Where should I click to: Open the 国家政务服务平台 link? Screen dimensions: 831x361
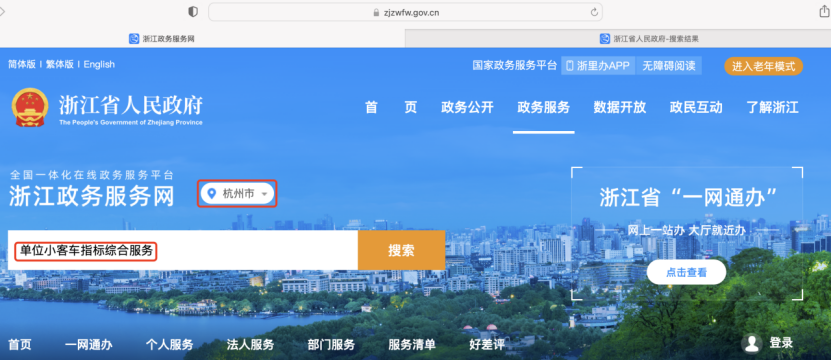(x=515, y=66)
